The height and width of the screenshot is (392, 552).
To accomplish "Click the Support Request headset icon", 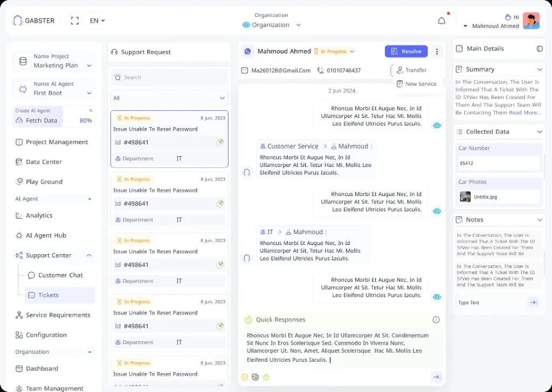I will pyautogui.click(x=114, y=52).
